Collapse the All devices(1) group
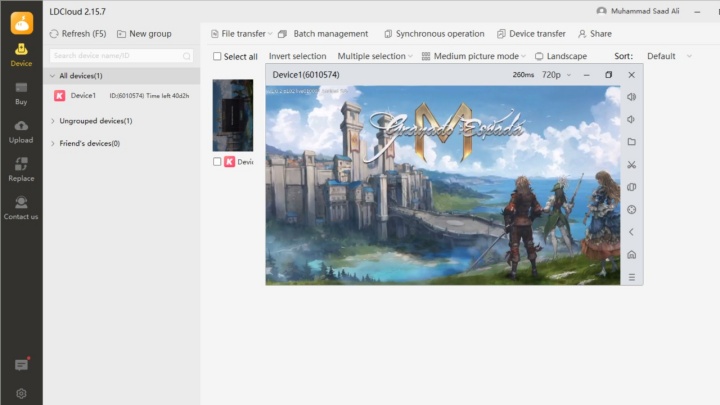Image resolution: width=720 pixels, height=405 pixels. coord(52,76)
